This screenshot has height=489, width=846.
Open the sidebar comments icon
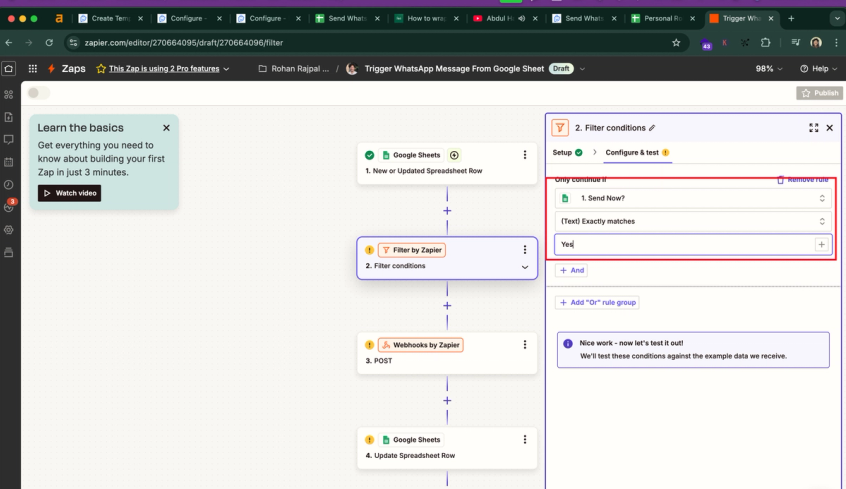[9, 140]
